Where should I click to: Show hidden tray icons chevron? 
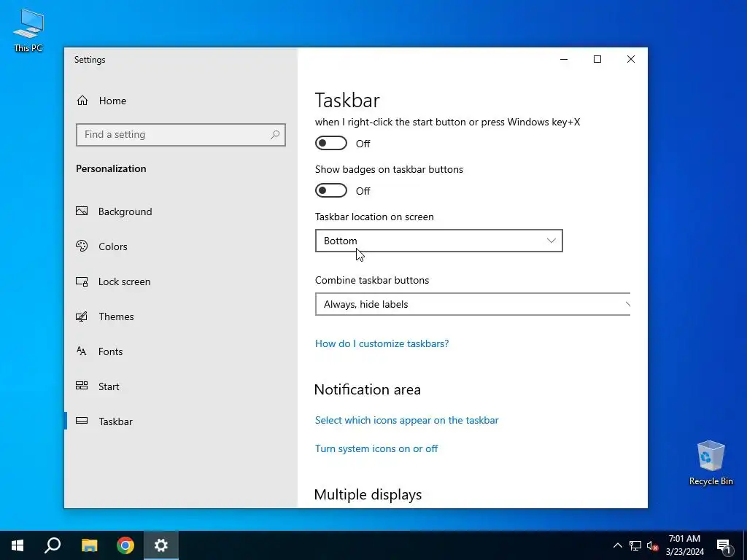(617, 545)
